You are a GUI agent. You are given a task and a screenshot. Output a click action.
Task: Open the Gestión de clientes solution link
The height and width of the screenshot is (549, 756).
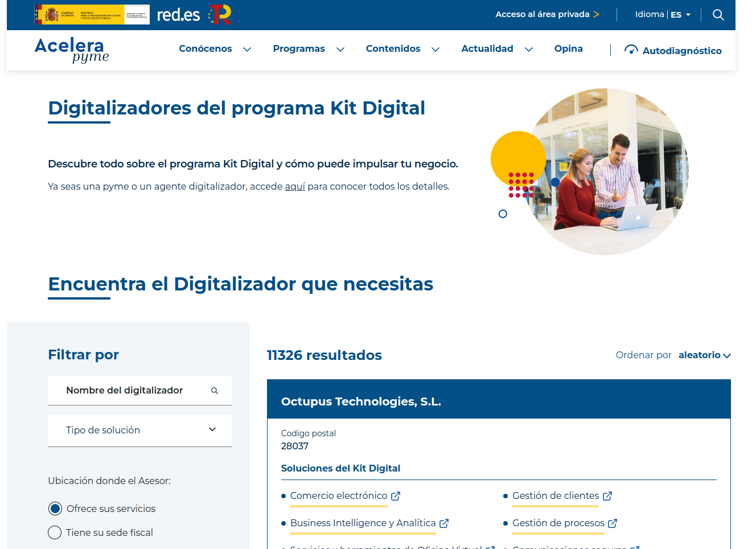click(x=556, y=496)
